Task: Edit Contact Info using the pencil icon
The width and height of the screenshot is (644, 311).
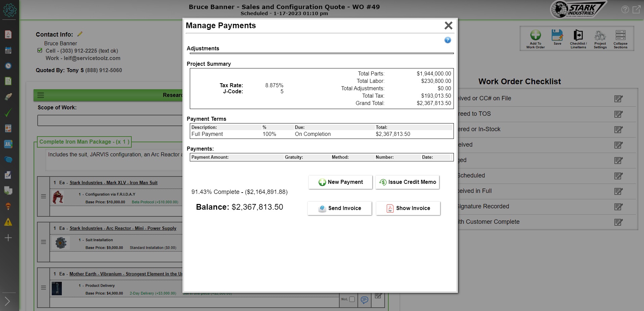Action: (80, 34)
